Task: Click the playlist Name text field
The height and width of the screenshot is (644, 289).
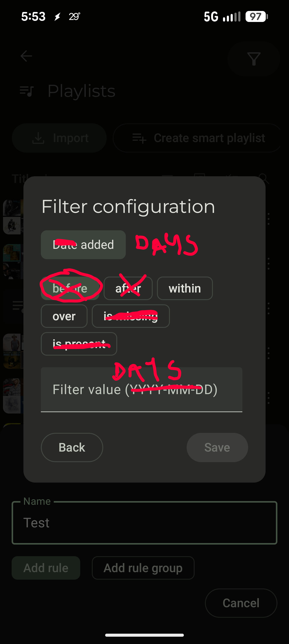Action: [144, 523]
